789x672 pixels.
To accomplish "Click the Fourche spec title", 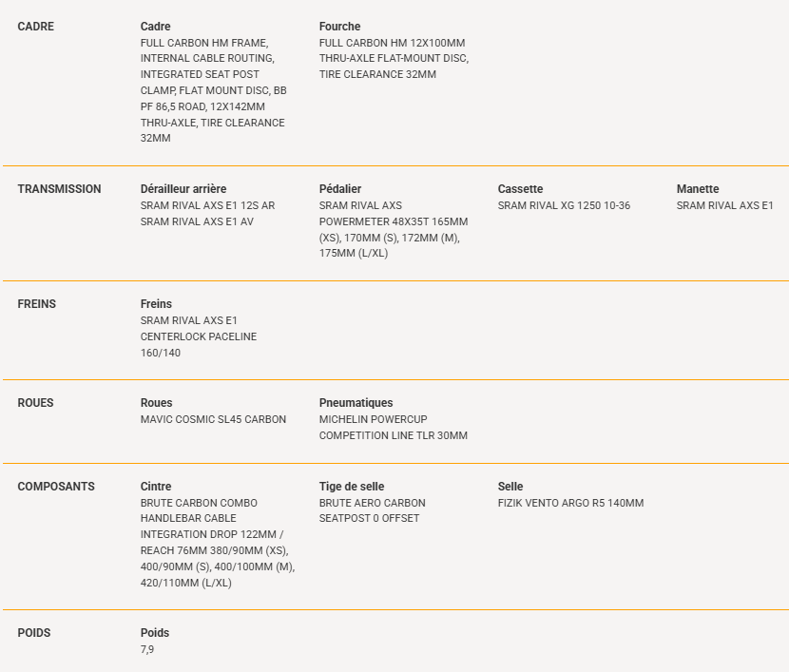I will (339, 27).
